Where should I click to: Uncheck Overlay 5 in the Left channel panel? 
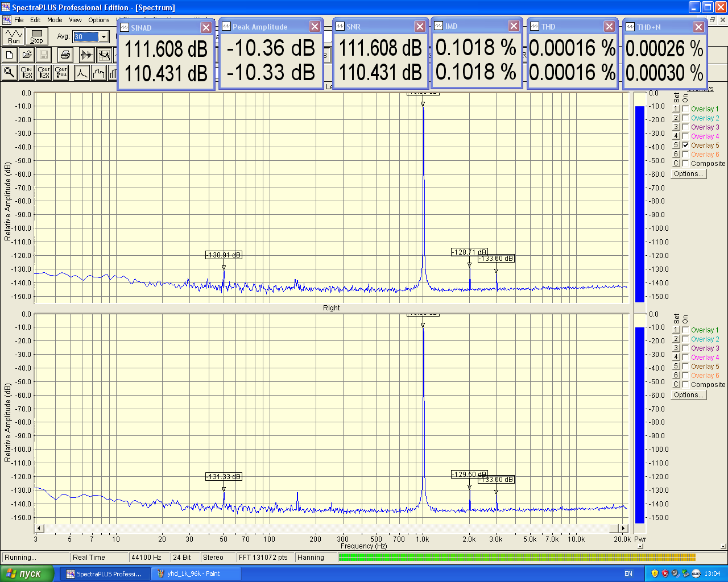685,145
